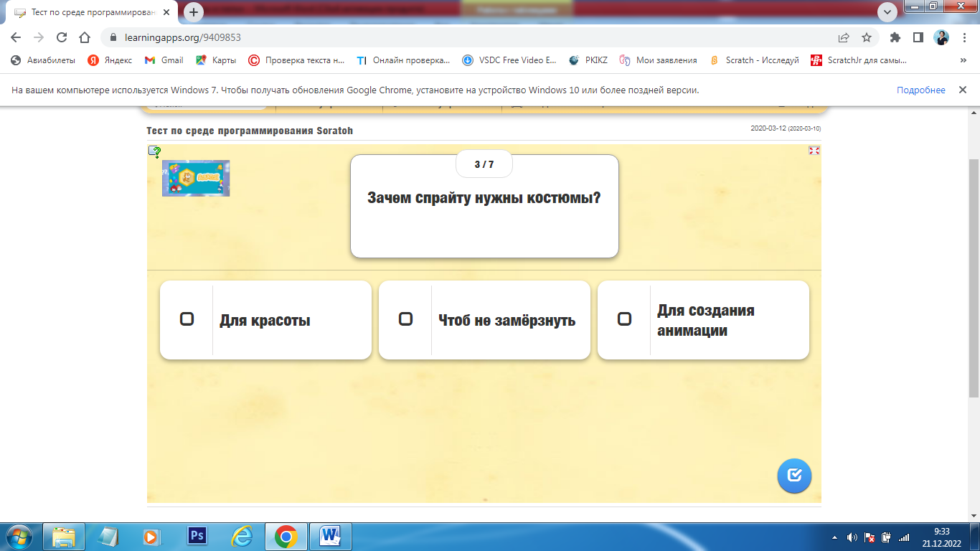Open the PKIKZ bookmark
Screen dimensions: 980x551
[588, 60]
